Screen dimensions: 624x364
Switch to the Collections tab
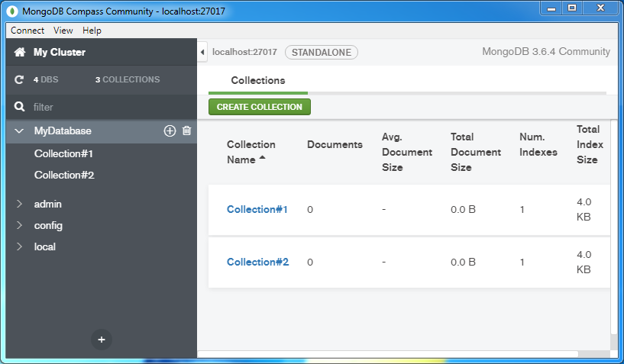click(258, 80)
